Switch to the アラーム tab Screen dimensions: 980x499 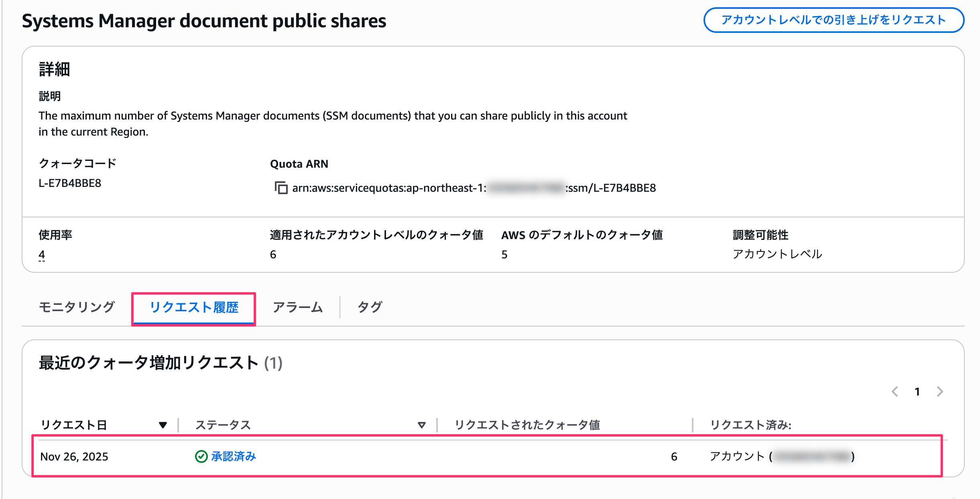coord(298,307)
